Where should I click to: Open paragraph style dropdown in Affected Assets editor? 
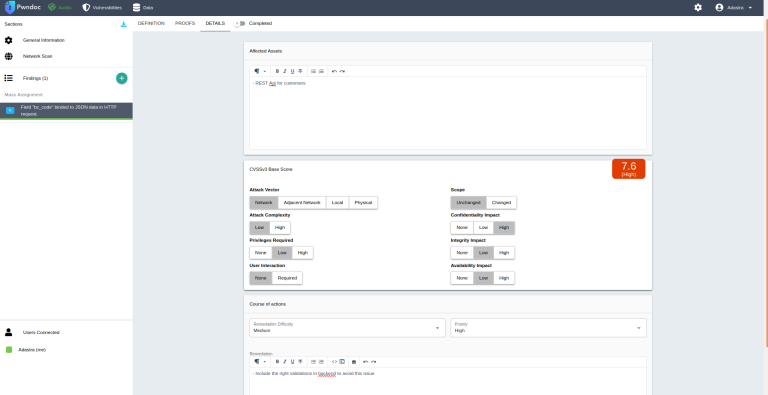[x=260, y=72]
